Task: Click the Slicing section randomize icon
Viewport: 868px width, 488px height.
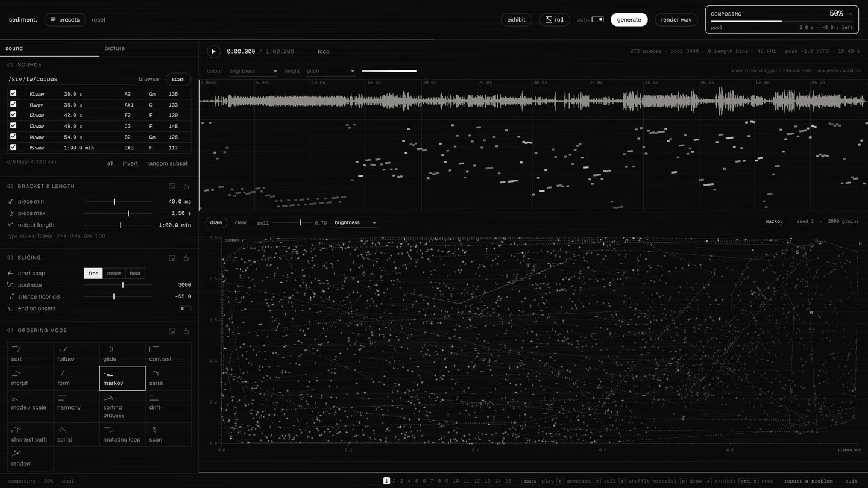Action: 172,258
